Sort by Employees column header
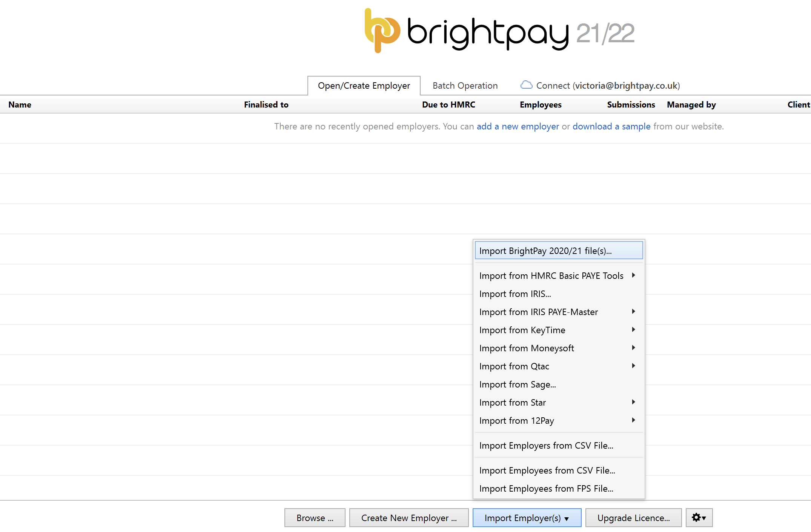This screenshot has height=532, width=811. click(x=541, y=105)
